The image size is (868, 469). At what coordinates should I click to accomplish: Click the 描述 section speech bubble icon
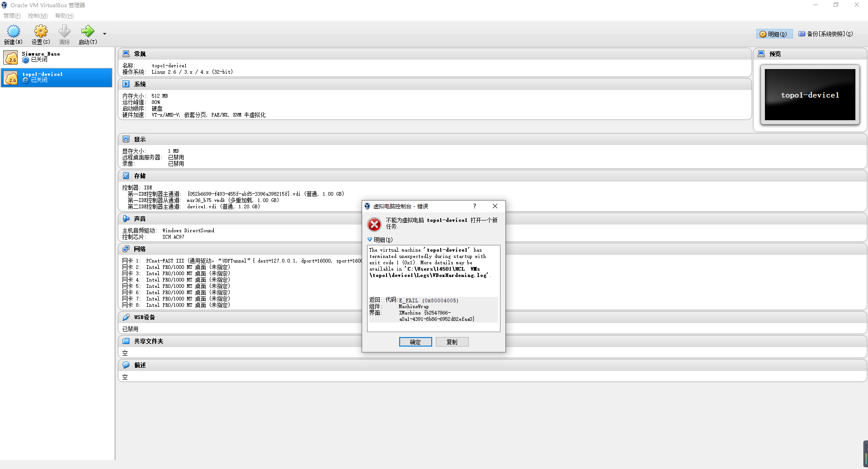126,365
